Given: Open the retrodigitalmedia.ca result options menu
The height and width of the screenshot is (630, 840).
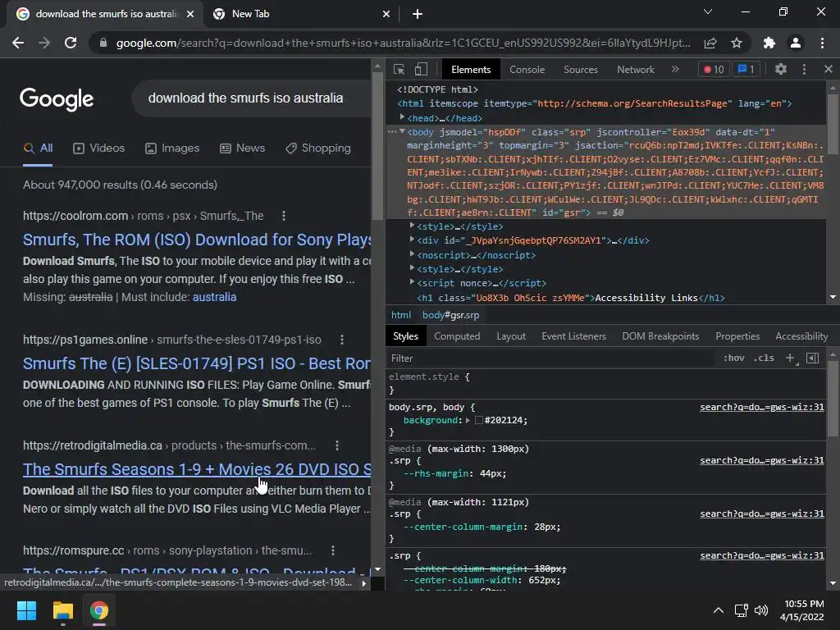Looking at the screenshot, I should [336, 445].
